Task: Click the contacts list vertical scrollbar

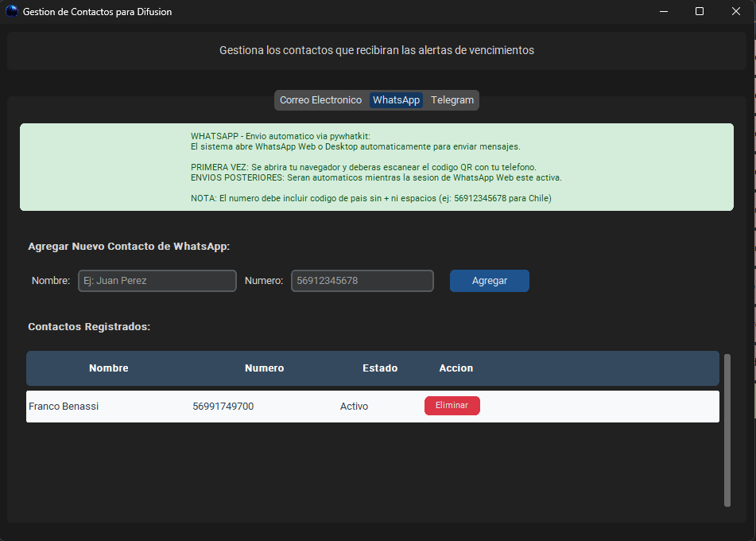Action: point(727,430)
